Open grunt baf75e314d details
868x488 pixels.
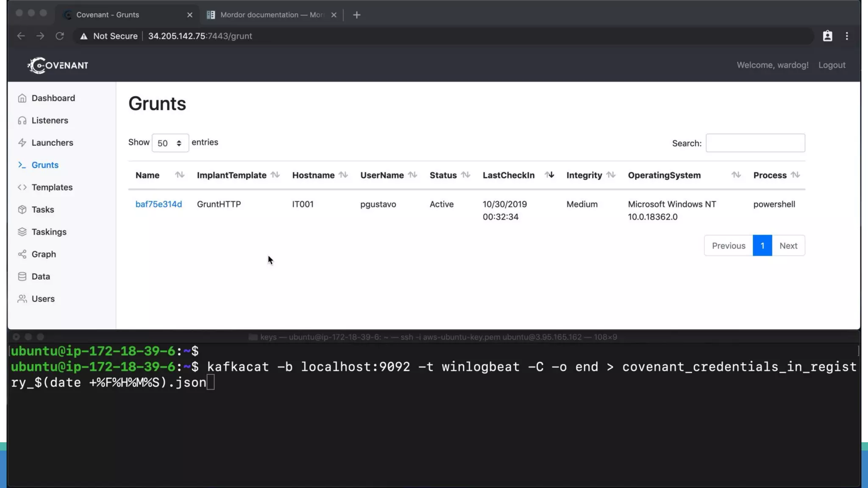[159, 204]
